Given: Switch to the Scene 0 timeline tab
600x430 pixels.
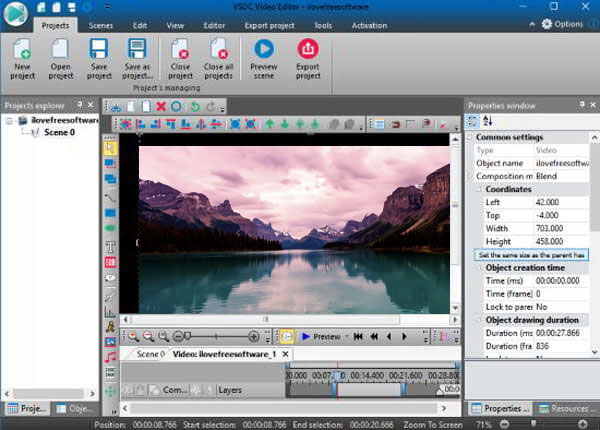Looking at the screenshot, I should point(148,354).
